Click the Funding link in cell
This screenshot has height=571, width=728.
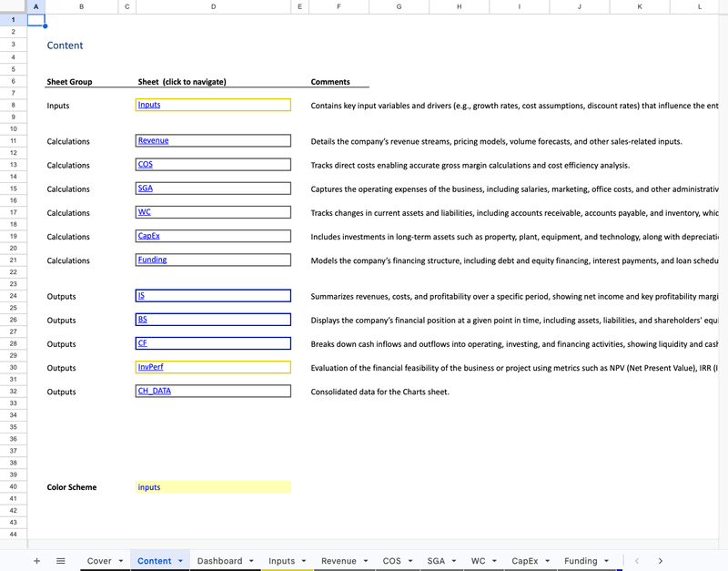[152, 260]
